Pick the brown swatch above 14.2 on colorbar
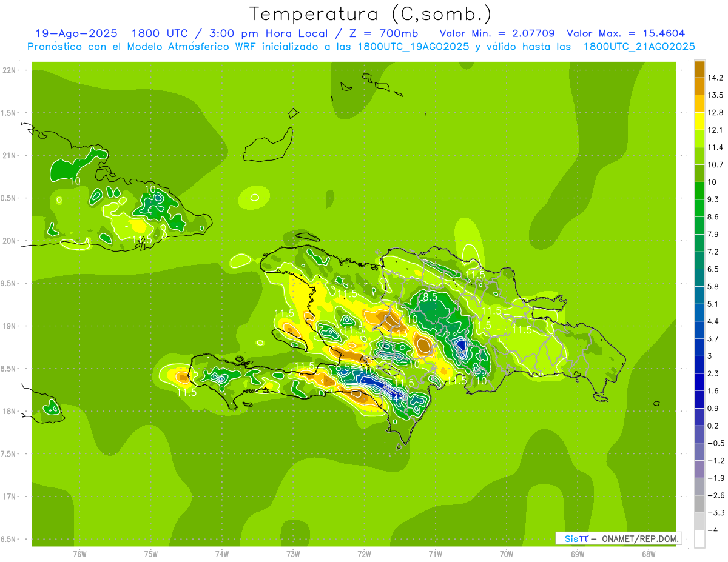Image resolution: width=728 pixels, height=562 pixels. point(699,69)
